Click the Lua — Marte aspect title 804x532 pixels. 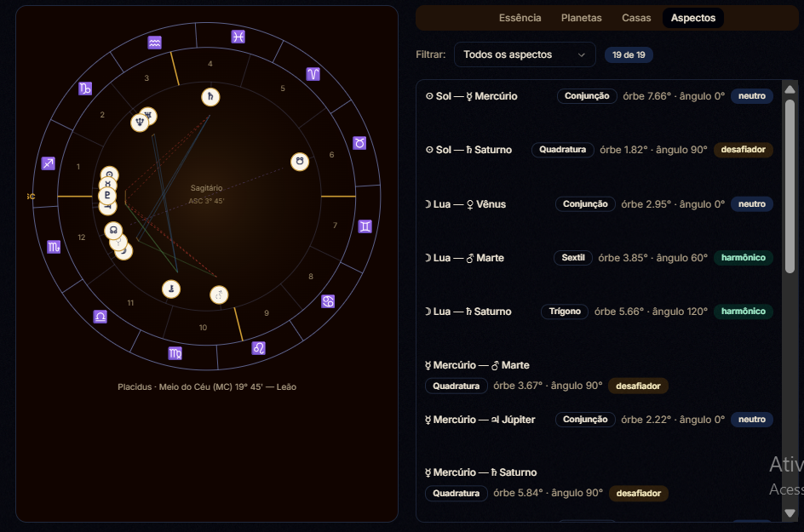tap(464, 258)
